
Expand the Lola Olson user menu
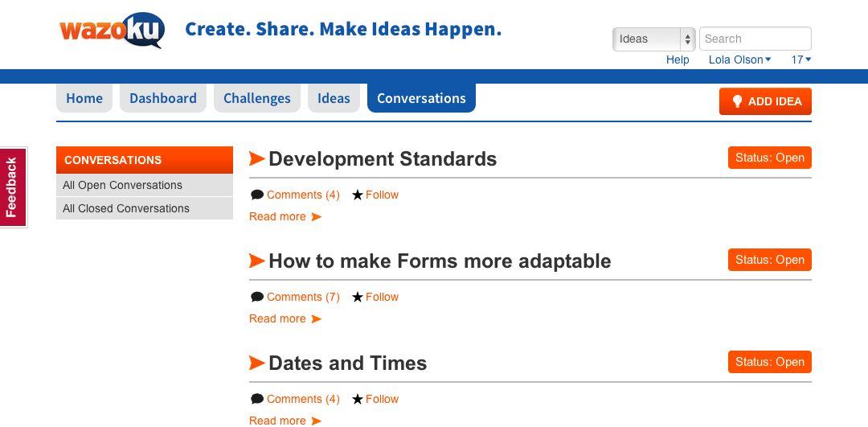coord(739,60)
